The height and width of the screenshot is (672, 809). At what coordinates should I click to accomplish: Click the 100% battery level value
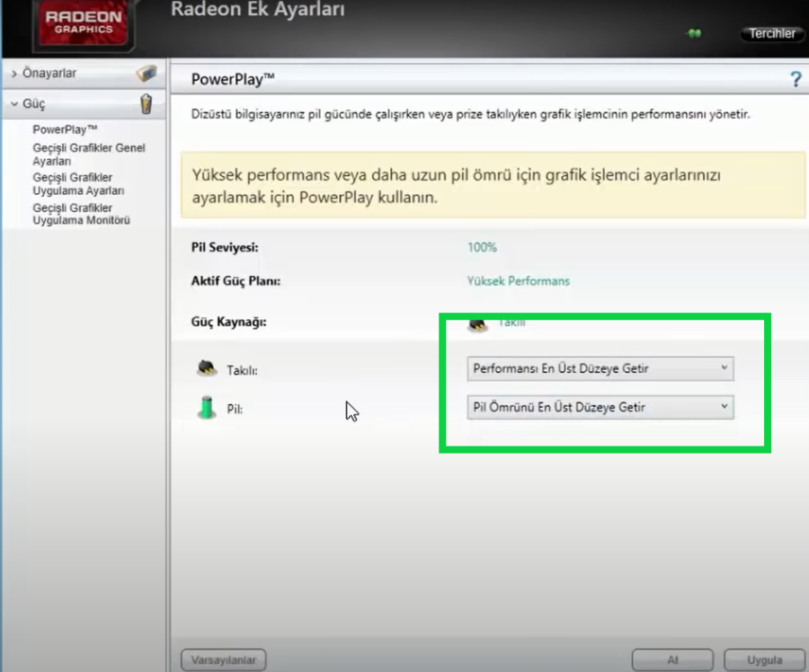click(x=482, y=248)
